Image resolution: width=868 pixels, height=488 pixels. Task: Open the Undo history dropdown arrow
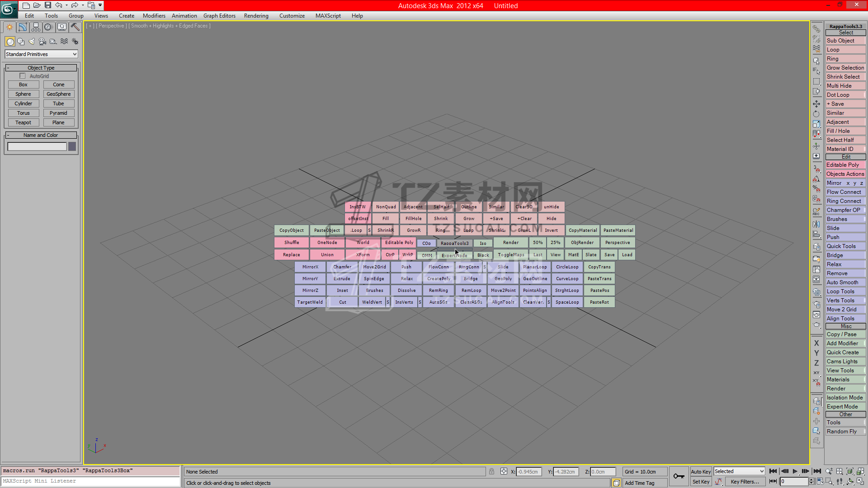(66, 5)
